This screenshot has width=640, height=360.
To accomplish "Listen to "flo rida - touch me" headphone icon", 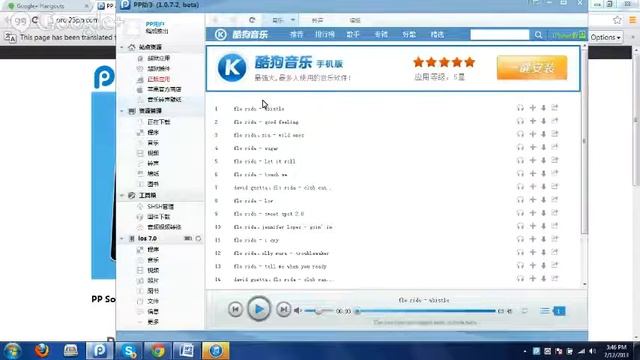I will coord(520,173).
